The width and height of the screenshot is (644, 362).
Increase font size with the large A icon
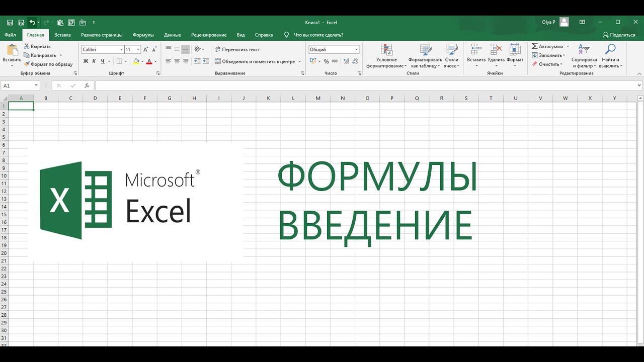pos(146,49)
